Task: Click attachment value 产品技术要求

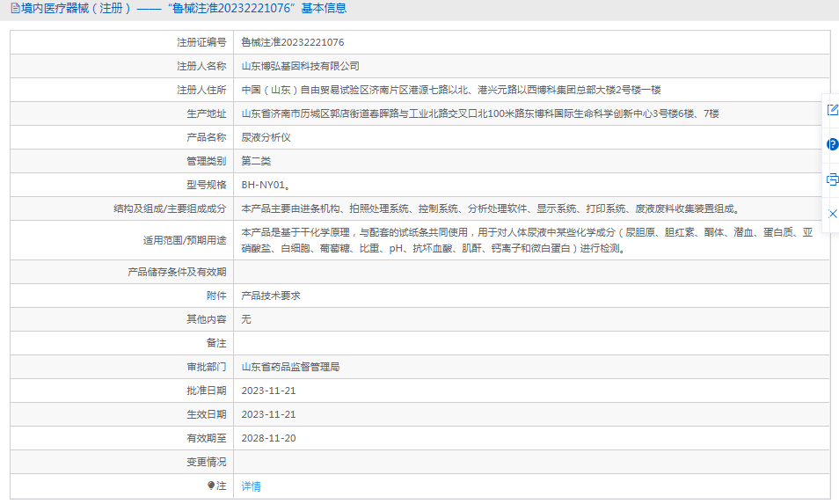Action: point(271,296)
